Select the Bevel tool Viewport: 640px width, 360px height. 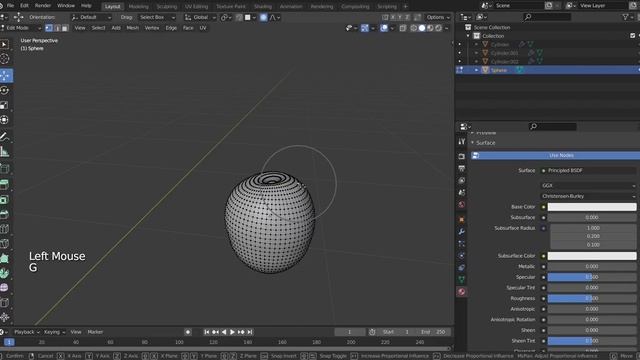tap(5, 214)
